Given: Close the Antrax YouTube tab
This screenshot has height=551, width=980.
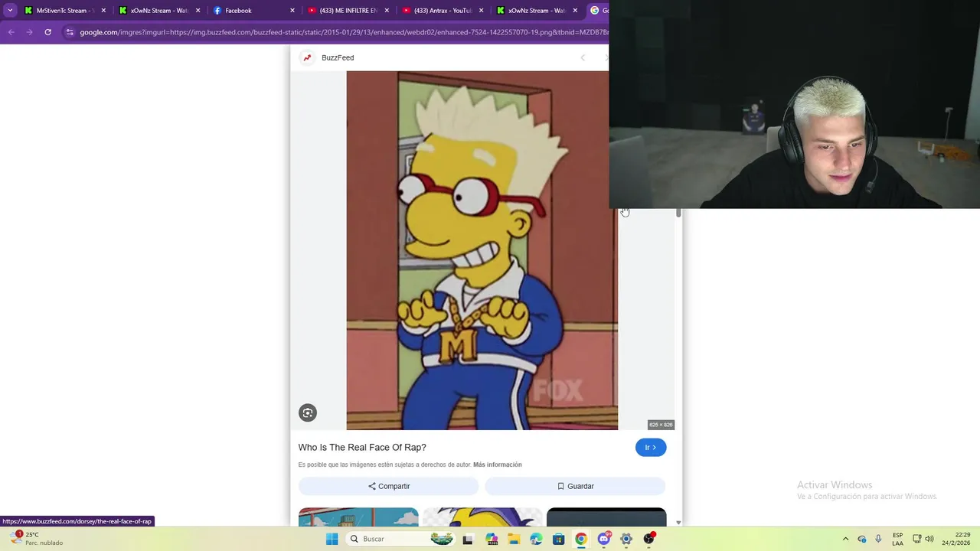Looking at the screenshot, I should click(x=481, y=11).
